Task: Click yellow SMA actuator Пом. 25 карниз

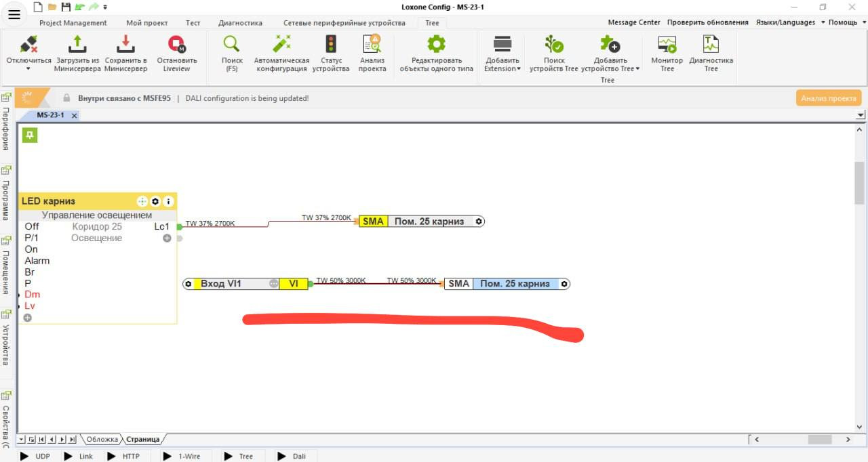Action: pyautogui.click(x=373, y=222)
